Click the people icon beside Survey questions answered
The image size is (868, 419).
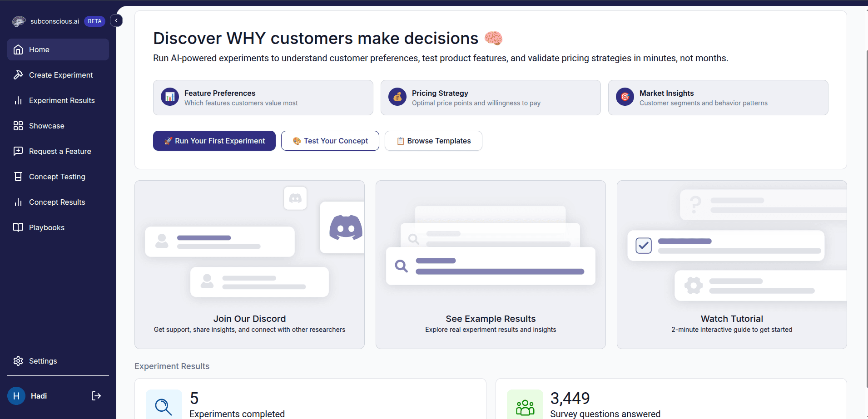(x=525, y=406)
